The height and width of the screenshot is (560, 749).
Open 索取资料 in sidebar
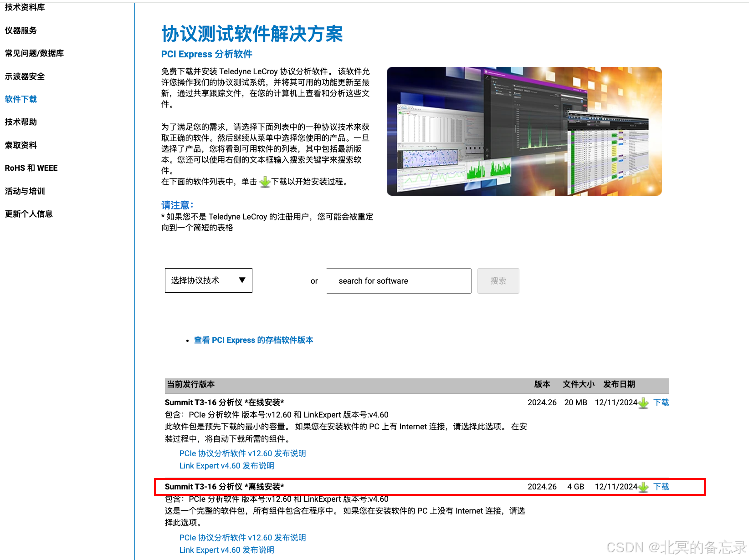click(21, 145)
